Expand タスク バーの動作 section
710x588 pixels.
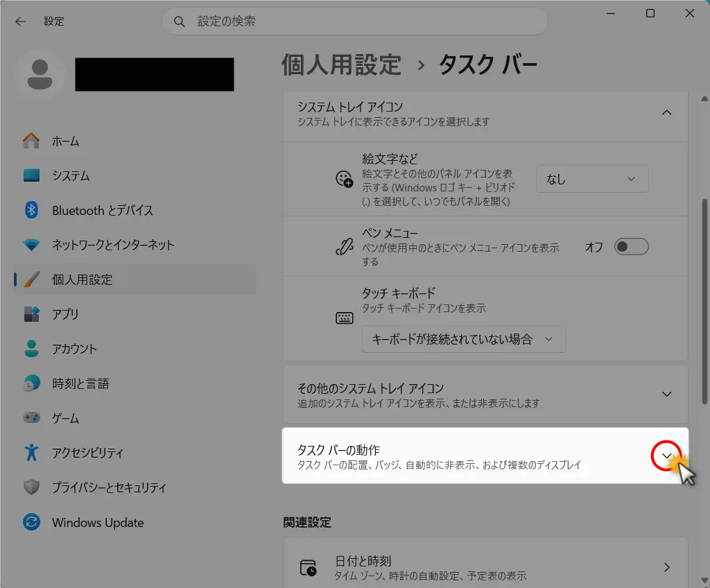tap(666, 456)
